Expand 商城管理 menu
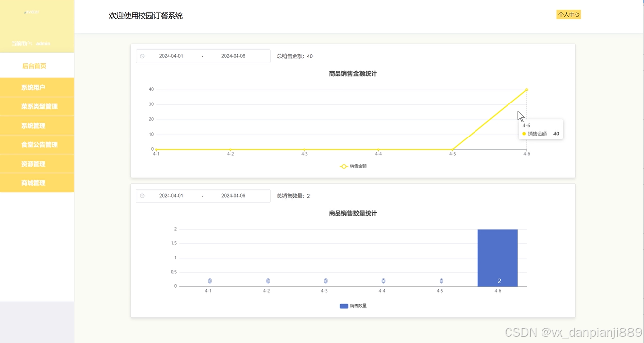The image size is (644, 343). click(x=37, y=183)
